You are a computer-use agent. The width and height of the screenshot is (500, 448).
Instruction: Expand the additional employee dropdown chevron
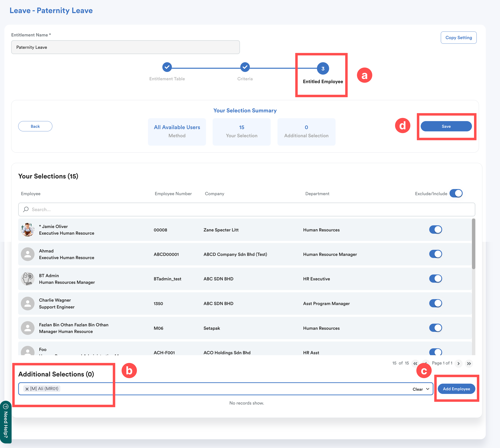pos(428,389)
